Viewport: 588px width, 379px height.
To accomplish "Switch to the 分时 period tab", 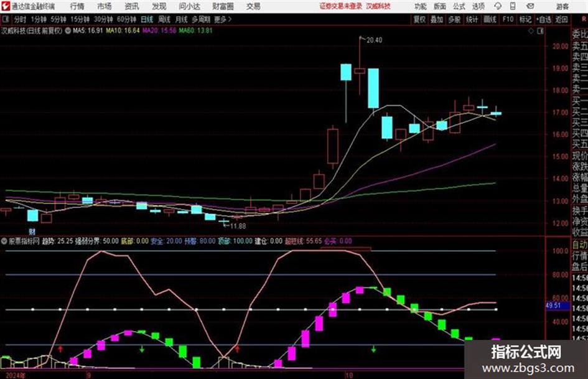I will (20, 19).
